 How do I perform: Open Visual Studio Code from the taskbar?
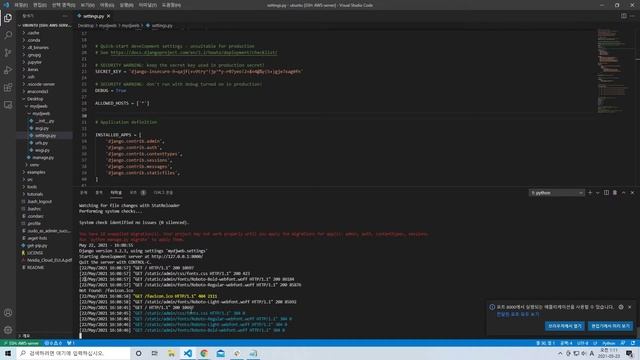pyautogui.click(x=187, y=353)
